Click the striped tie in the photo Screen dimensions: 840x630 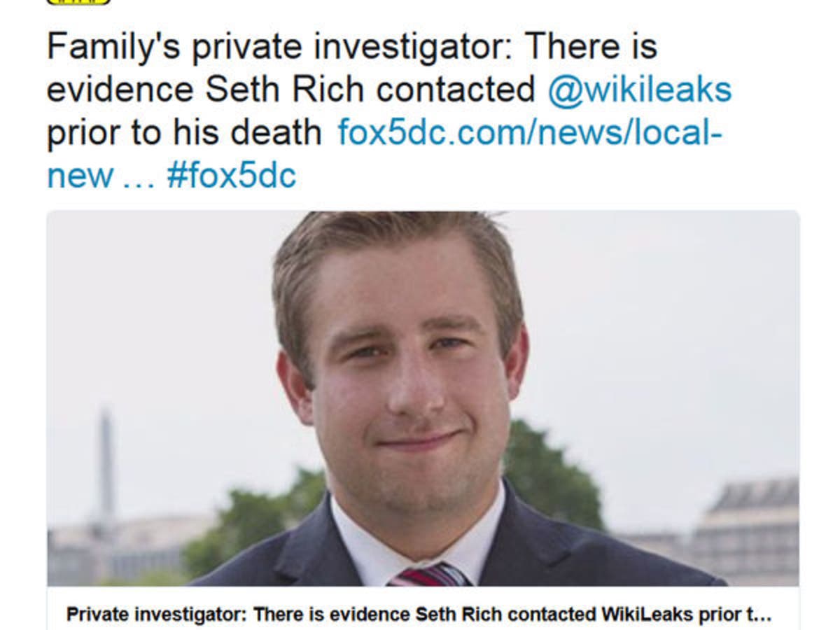[428, 574]
